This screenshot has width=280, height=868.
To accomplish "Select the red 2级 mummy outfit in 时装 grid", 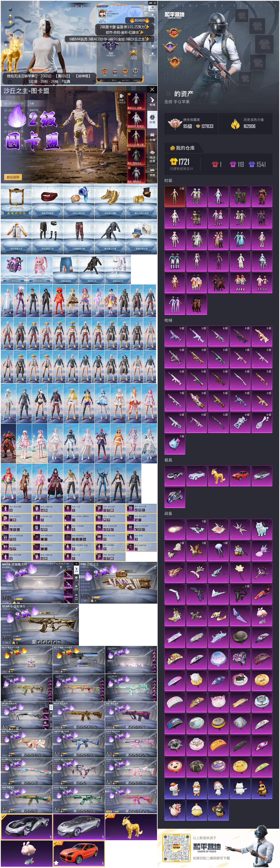I will pyautogui.click(x=175, y=196).
